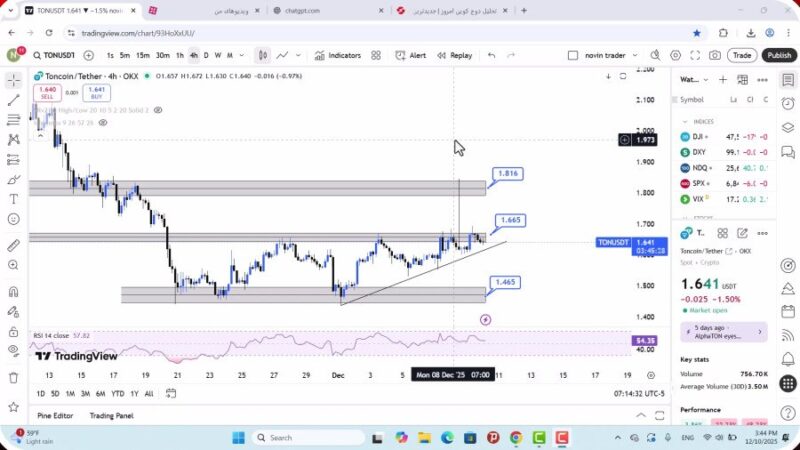Screen dimensions: 800x450
Task: Open the Pine Editor tab
Action: coord(56,416)
